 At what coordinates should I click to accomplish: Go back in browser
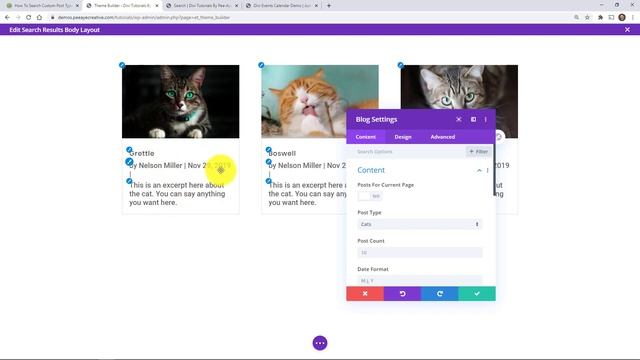(x=7, y=18)
